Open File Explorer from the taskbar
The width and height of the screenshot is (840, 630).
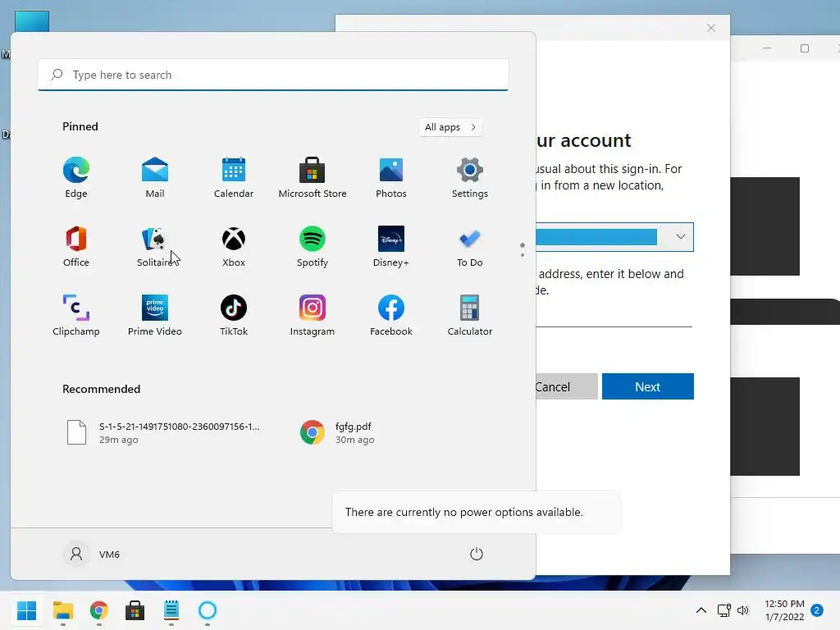62,610
